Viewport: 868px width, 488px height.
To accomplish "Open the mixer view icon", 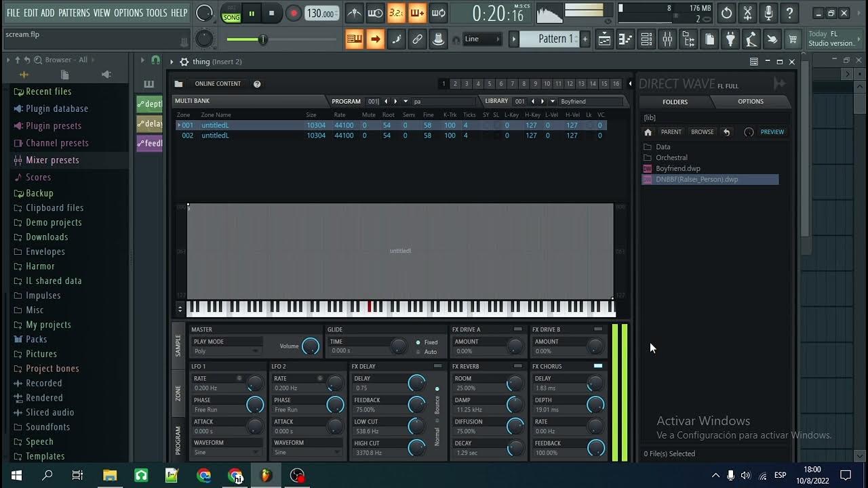I will click(667, 39).
